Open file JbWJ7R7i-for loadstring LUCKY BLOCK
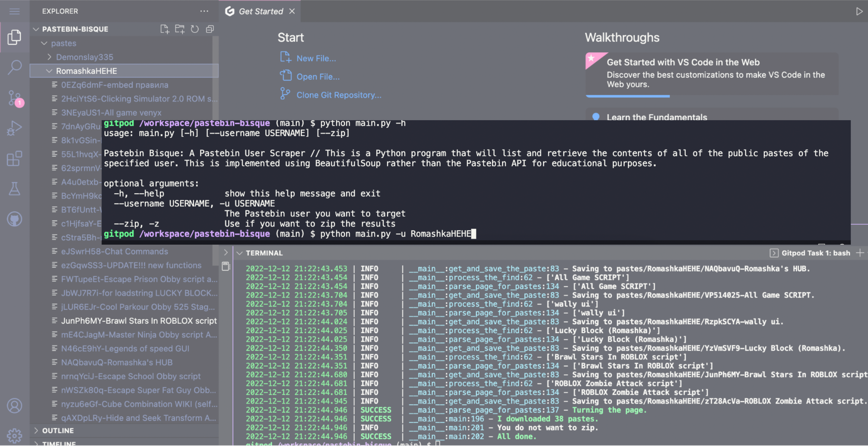The image size is (868, 446). [x=139, y=293]
